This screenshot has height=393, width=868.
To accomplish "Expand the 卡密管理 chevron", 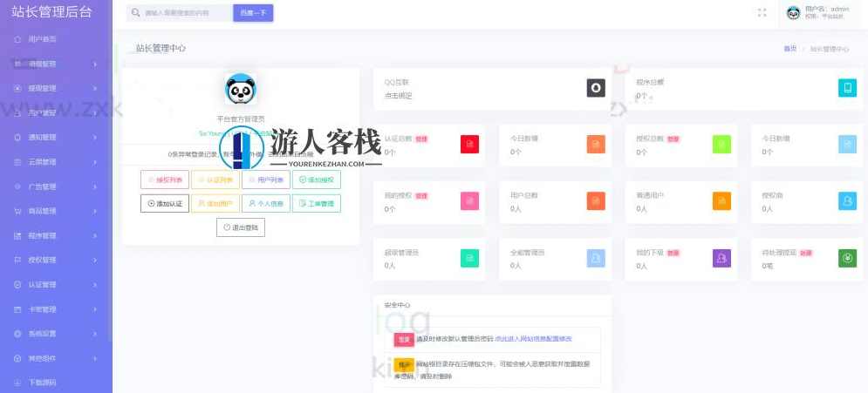I will (95, 309).
